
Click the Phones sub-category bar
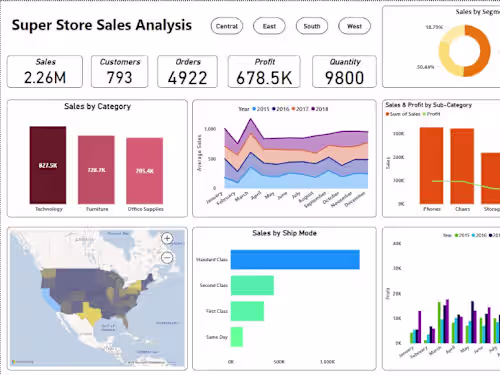coord(431,165)
